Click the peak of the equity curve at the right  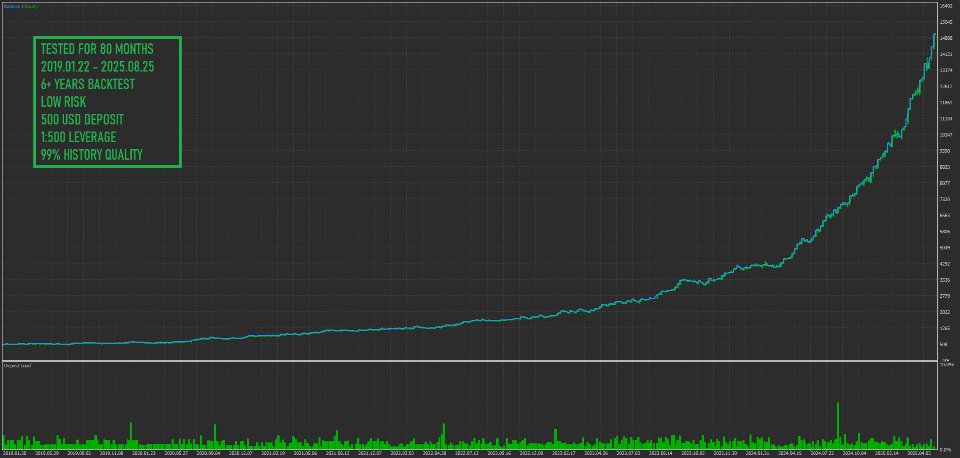click(x=935, y=35)
